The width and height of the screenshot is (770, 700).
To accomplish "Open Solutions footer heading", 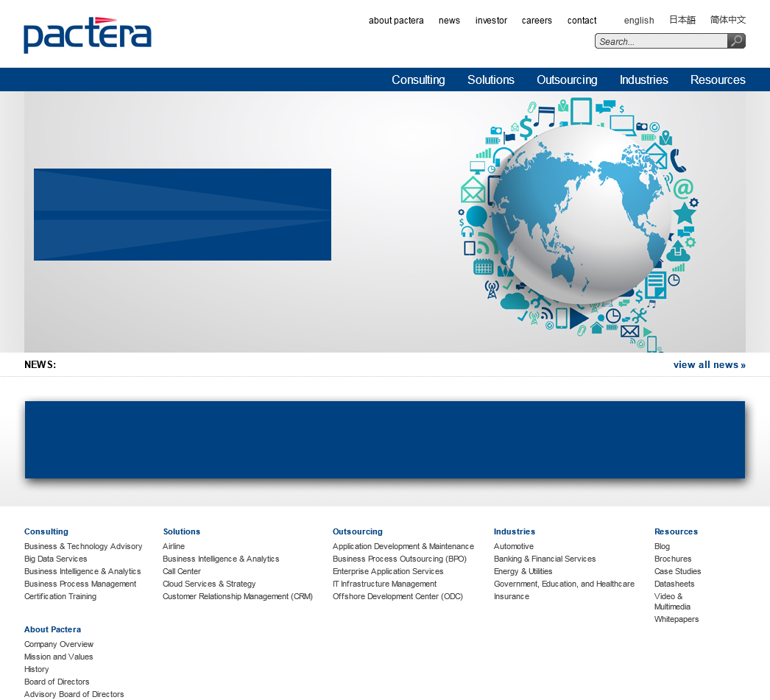I will click(181, 531).
